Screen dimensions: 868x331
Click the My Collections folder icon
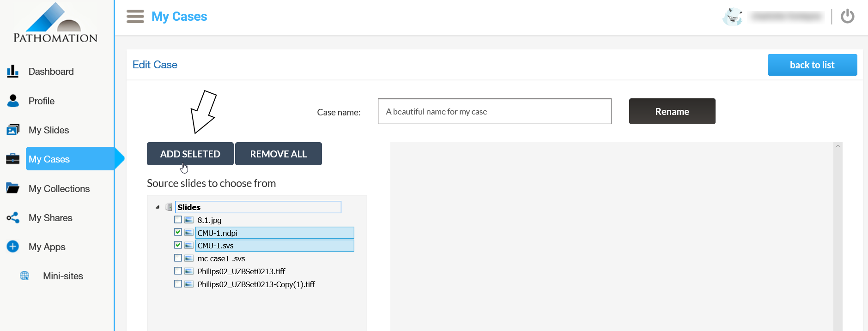click(x=13, y=188)
